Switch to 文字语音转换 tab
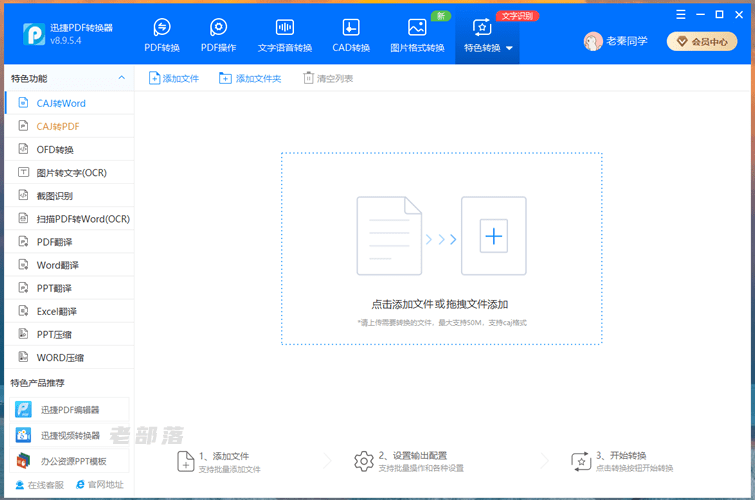Screen dimensions: 755x500 pyautogui.click(x=285, y=35)
